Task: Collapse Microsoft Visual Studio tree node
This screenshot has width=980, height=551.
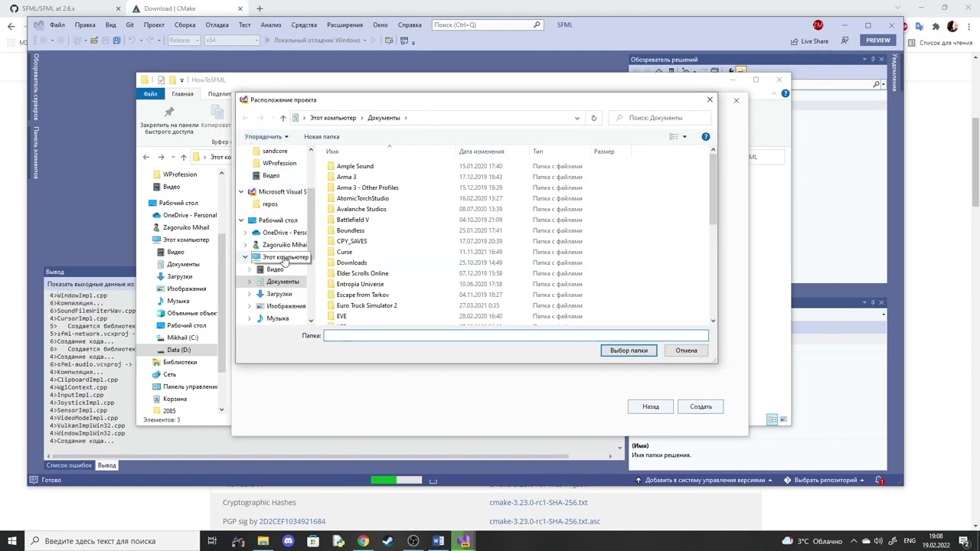Action: click(241, 192)
